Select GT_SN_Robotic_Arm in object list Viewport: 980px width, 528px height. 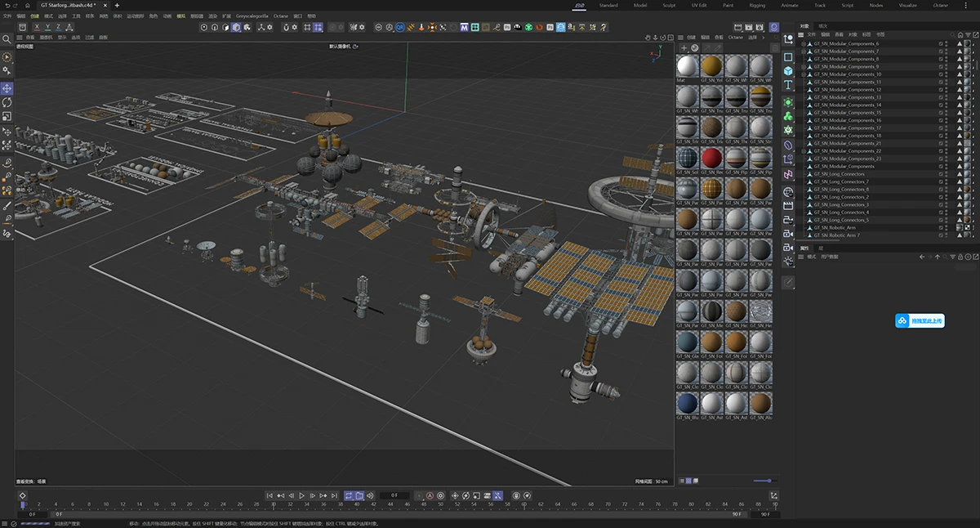[835, 228]
